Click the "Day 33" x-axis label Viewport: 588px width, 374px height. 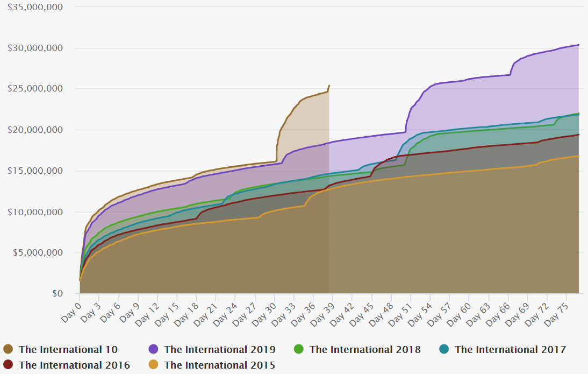(284, 314)
